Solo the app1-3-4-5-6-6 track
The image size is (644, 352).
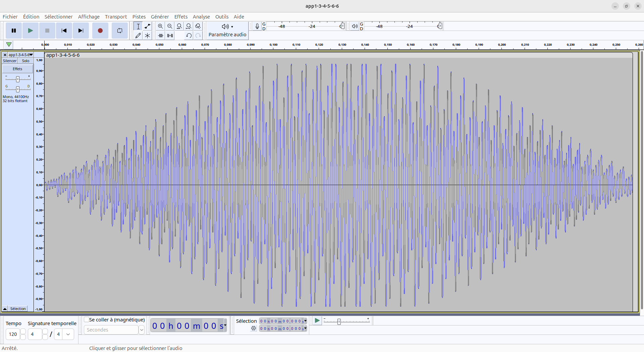point(25,61)
